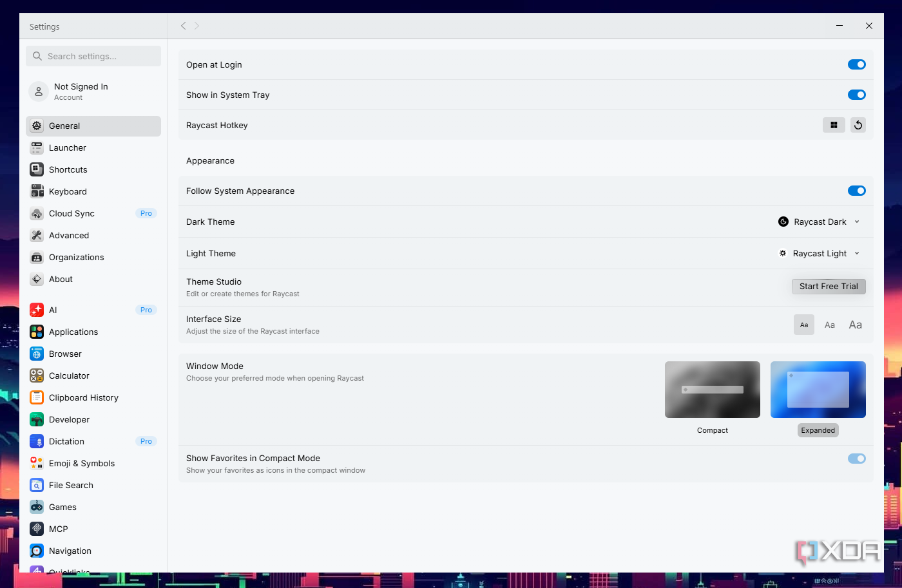Select the Compact window mode thumbnail

click(713, 390)
